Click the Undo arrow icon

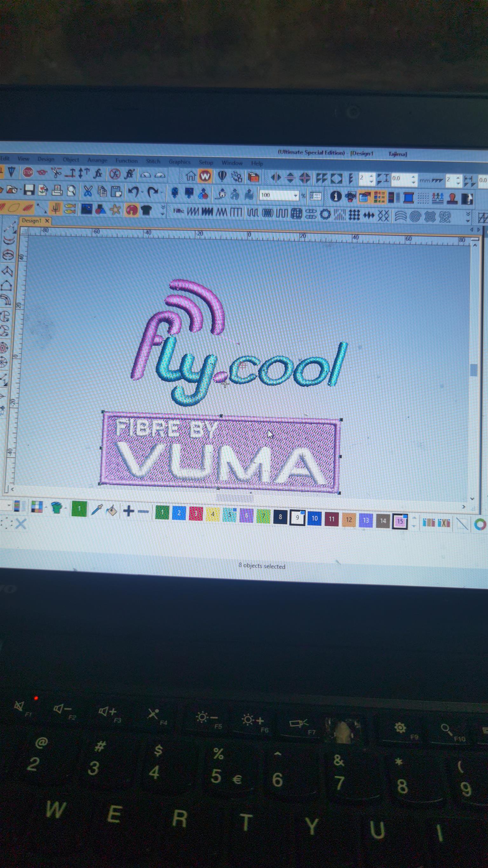tap(133, 192)
